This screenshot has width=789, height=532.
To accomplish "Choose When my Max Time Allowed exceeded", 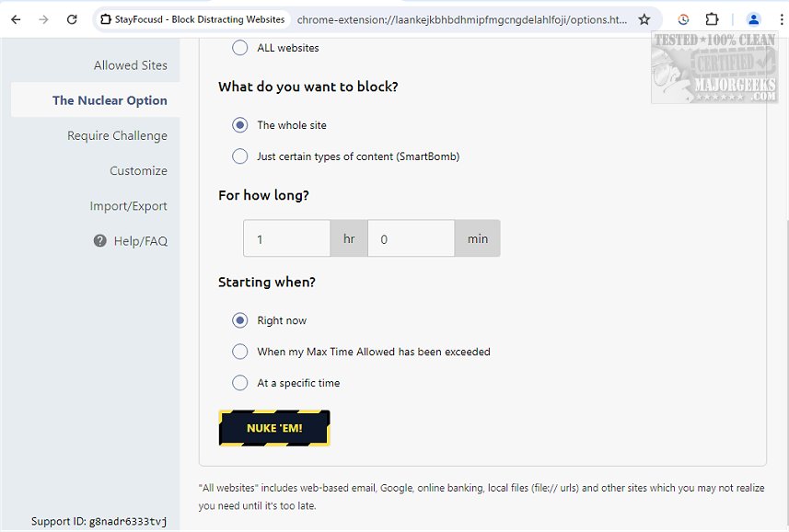I will 240,352.
